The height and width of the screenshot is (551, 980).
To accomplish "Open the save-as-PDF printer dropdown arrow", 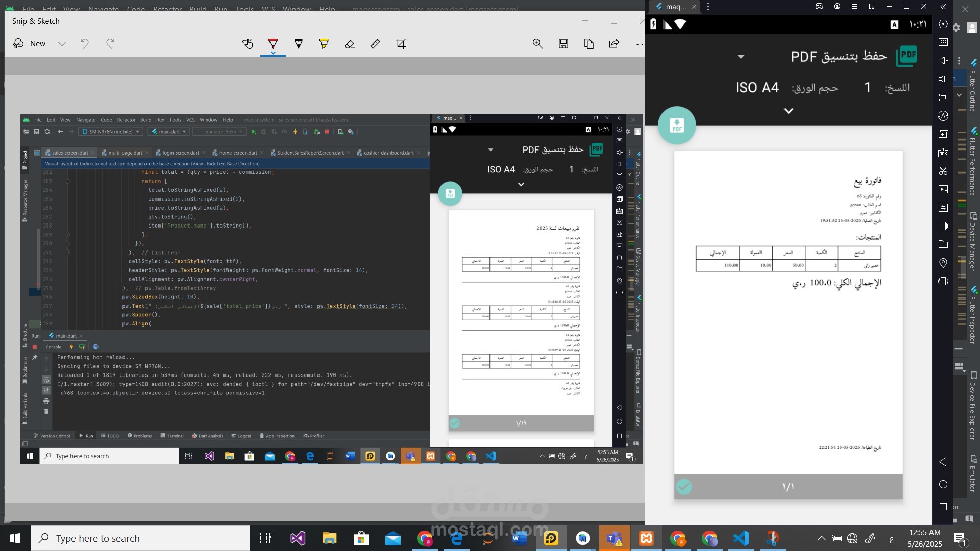I will (741, 56).
